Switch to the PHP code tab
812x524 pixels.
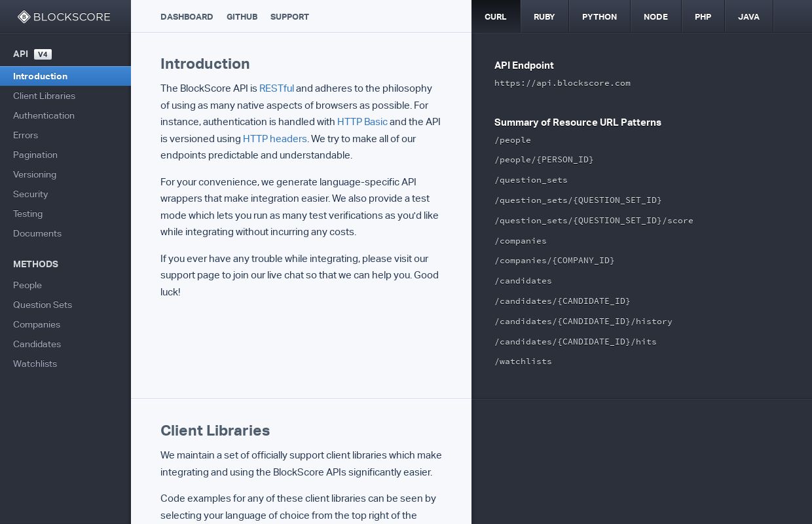(x=703, y=16)
